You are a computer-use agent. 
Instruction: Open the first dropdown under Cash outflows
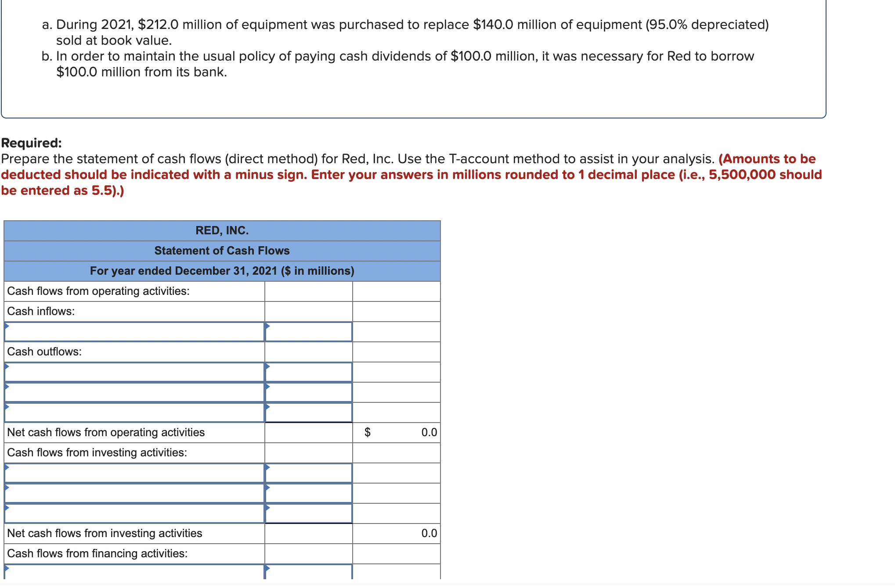coord(132,372)
